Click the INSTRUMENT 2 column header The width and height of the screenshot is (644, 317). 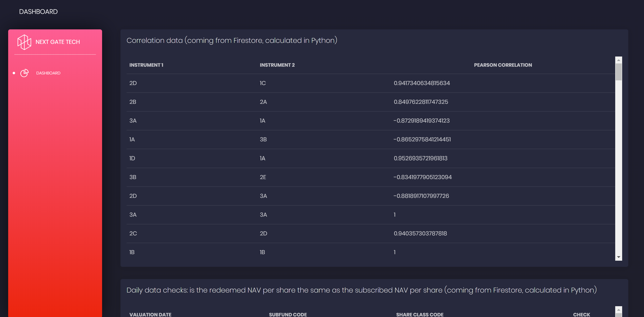point(277,65)
